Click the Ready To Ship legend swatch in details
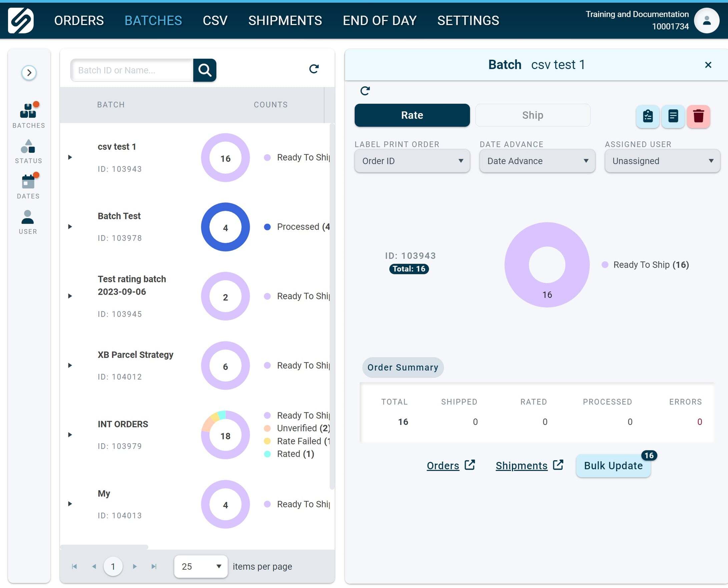The height and width of the screenshot is (588, 728). (605, 265)
